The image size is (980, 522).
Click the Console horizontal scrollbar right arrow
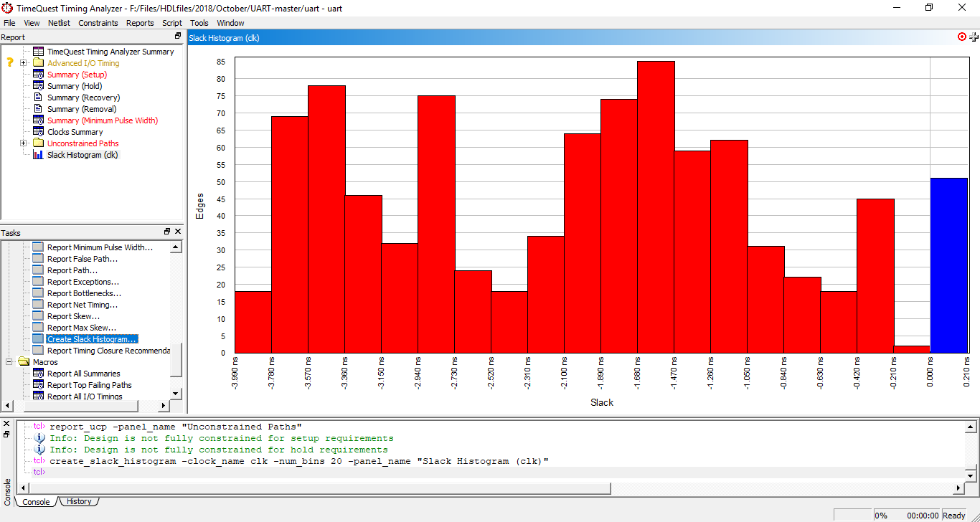click(959, 488)
